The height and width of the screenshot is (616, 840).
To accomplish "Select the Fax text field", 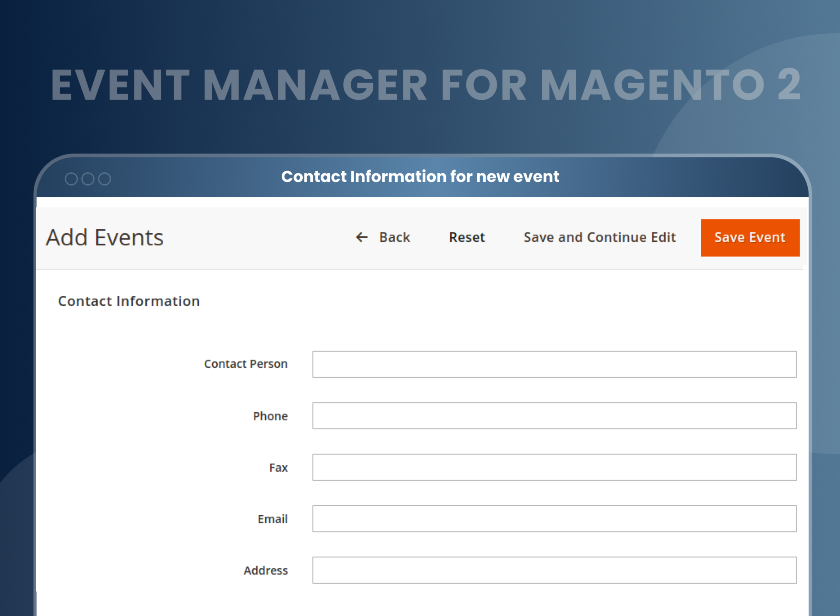I will coord(554,467).
